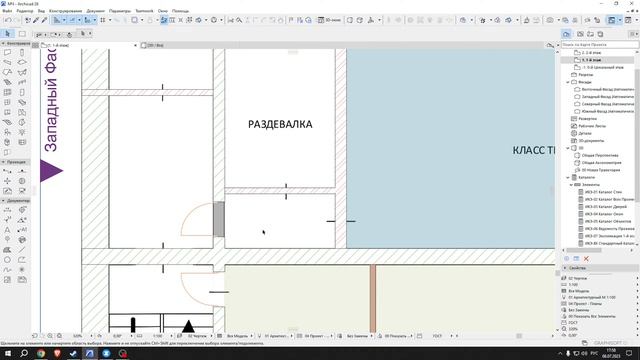Toggle the highlighted Navigator palette button
Screen dimensions: 640x360
click(611, 20)
